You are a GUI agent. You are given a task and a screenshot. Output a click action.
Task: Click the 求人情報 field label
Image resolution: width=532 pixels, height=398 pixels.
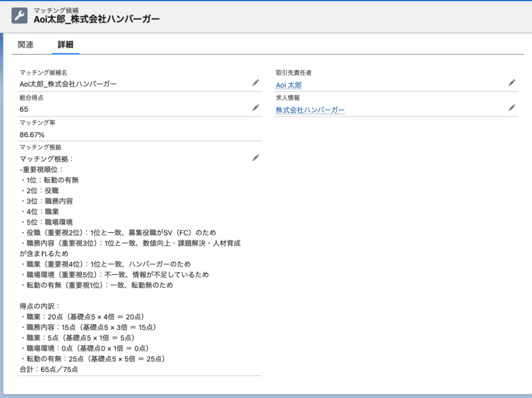point(288,98)
